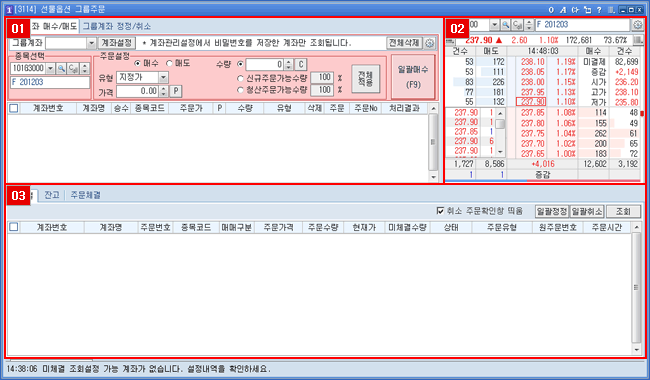Viewport: 650px width, 380px height.
Task: Click the chart icon right of 73.67%
Action: [638, 40]
